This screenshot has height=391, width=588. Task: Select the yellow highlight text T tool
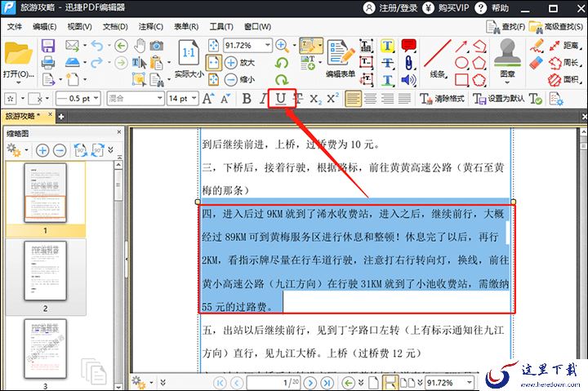[x=387, y=46]
